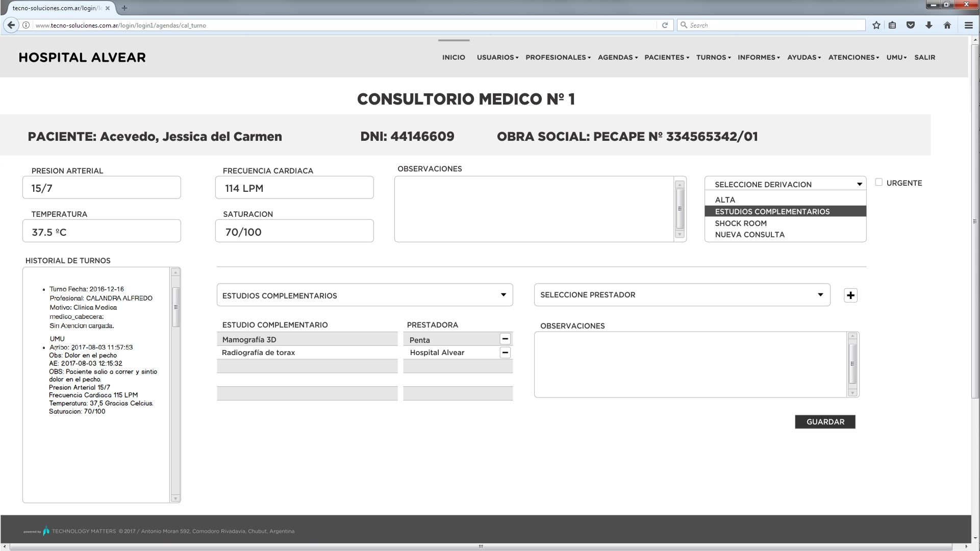Open the UMU menu
Viewport: 980px width, 551px height.
tap(896, 58)
